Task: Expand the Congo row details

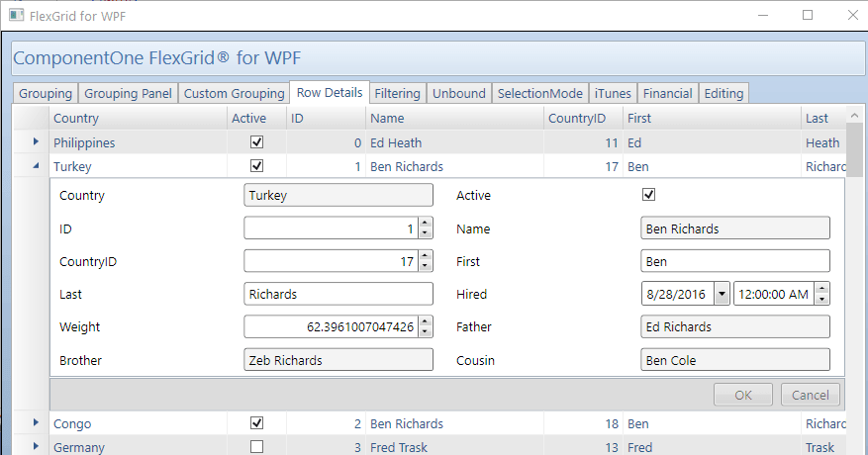Action: tap(36, 423)
